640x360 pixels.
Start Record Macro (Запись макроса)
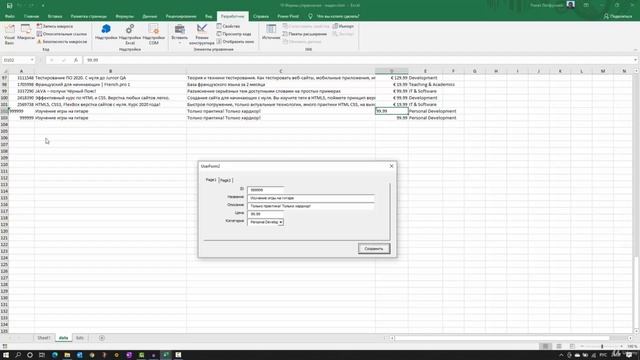coord(55,26)
